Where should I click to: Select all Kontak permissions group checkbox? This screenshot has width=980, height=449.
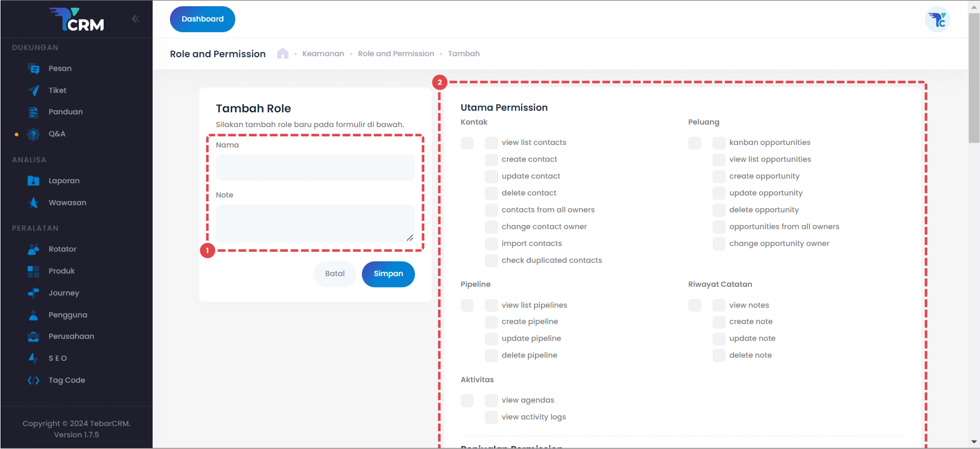tap(467, 143)
